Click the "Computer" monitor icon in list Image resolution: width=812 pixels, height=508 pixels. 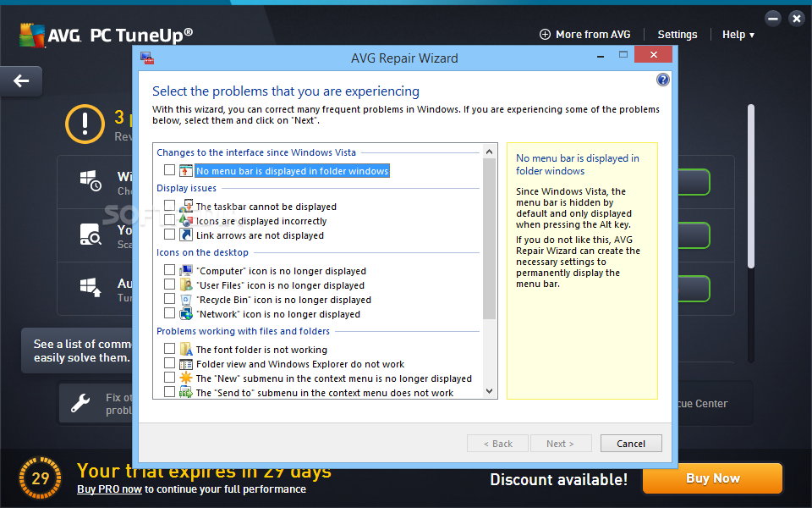pyautogui.click(x=186, y=271)
